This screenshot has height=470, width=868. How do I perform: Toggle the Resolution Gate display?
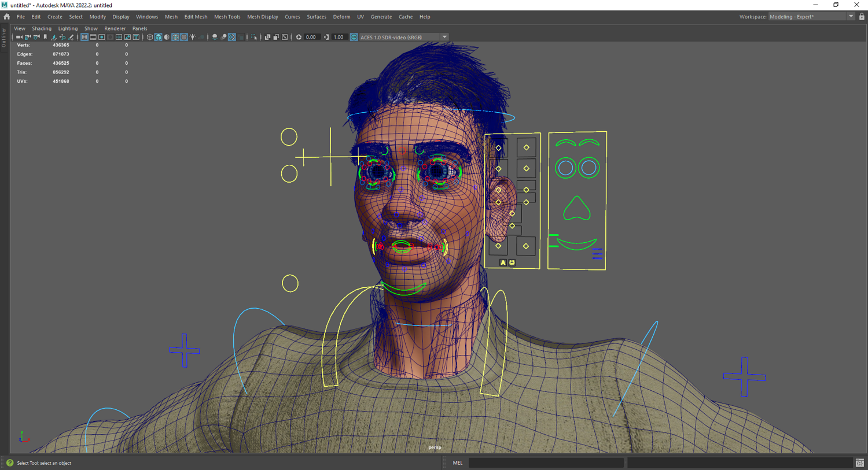102,37
